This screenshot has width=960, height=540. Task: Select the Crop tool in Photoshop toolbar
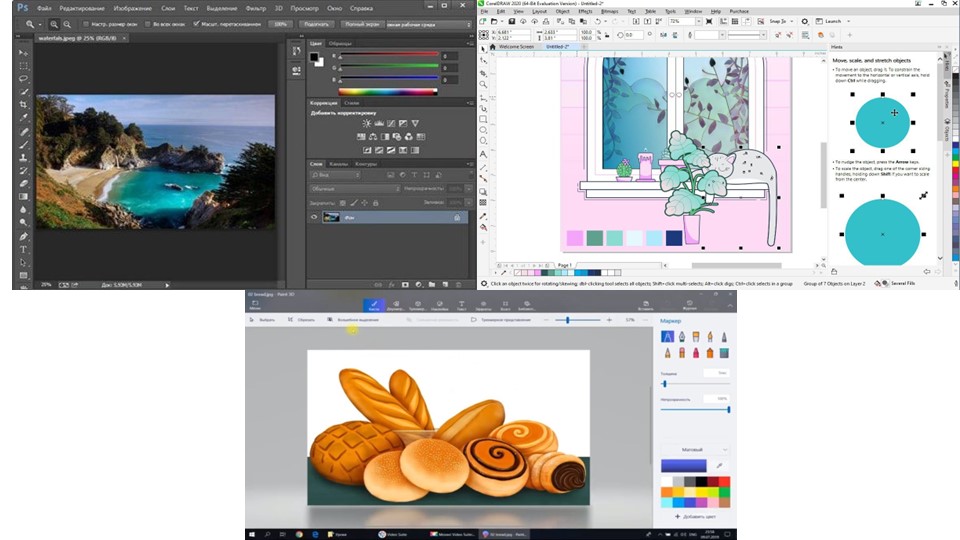click(23, 105)
